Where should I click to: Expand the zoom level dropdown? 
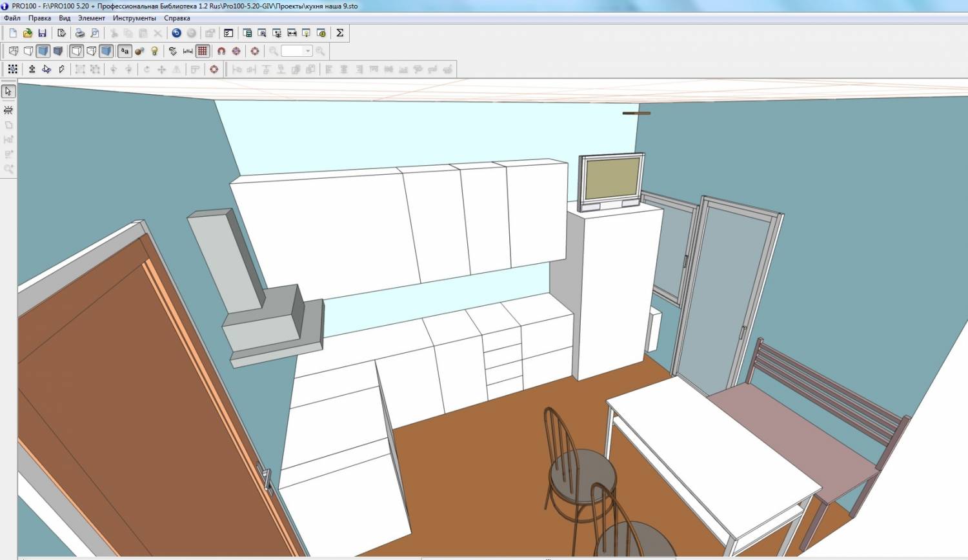coord(308,51)
